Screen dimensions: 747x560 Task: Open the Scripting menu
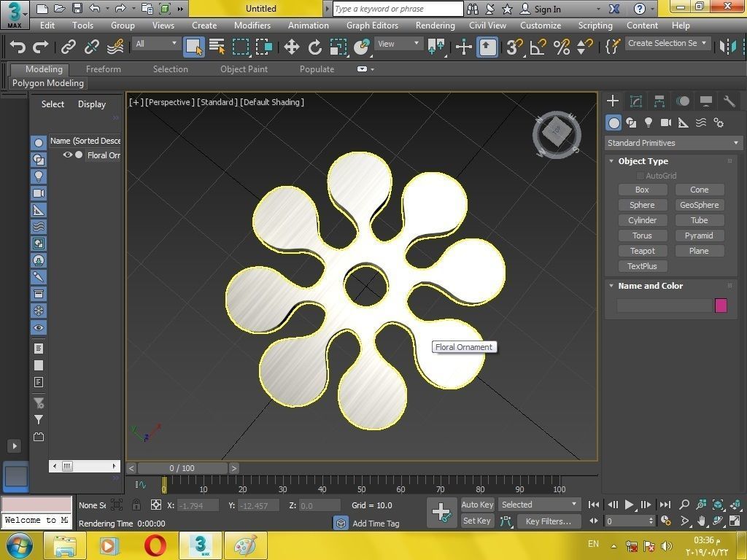click(x=595, y=26)
